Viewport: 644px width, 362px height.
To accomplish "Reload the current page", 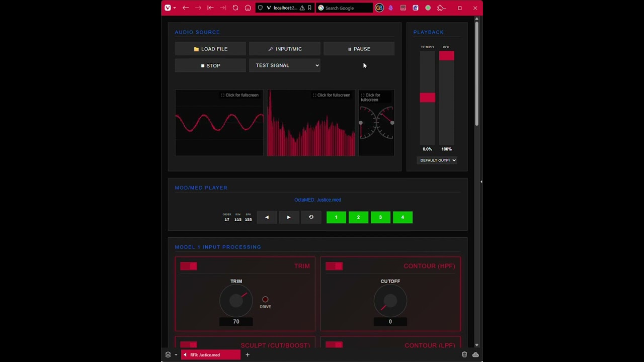I will click(235, 8).
